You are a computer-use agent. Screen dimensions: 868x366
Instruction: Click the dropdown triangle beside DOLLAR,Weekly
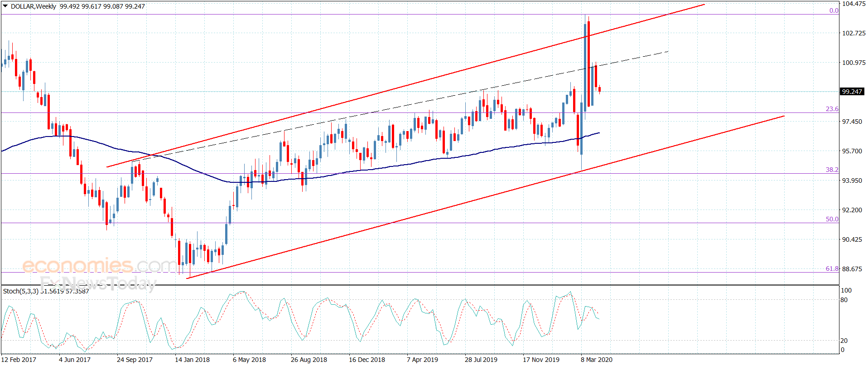(5, 6)
